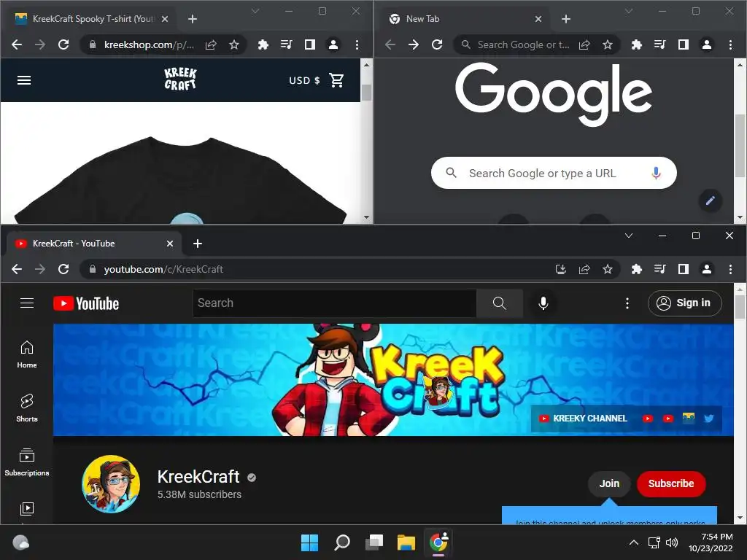The height and width of the screenshot is (560, 747).
Task: Open extensions in KreekShop window
Action: pyautogui.click(x=263, y=44)
